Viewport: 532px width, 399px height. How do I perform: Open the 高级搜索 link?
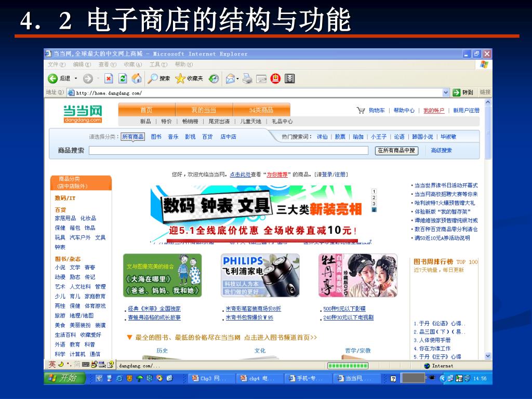442,150
